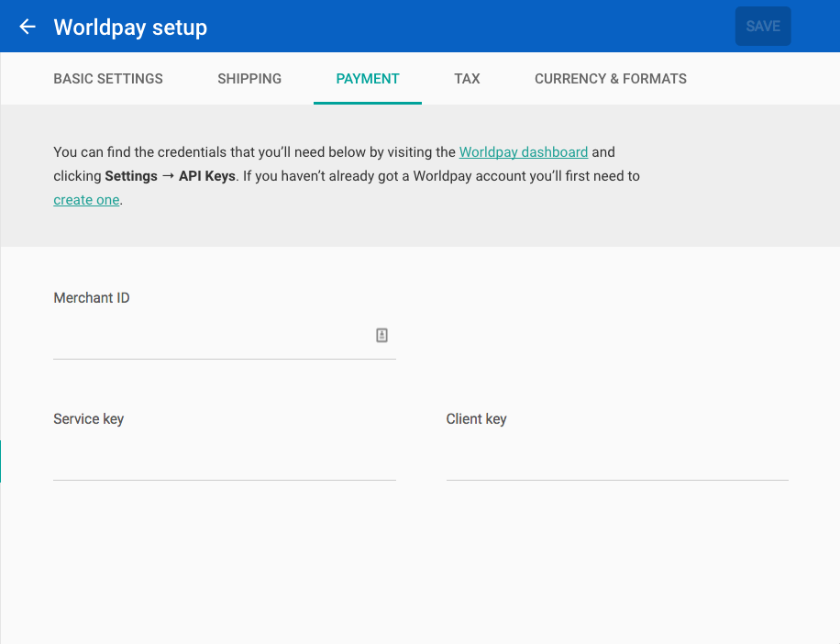Click the 'Client key' label
The width and height of the screenshot is (840, 644).
[x=476, y=419]
